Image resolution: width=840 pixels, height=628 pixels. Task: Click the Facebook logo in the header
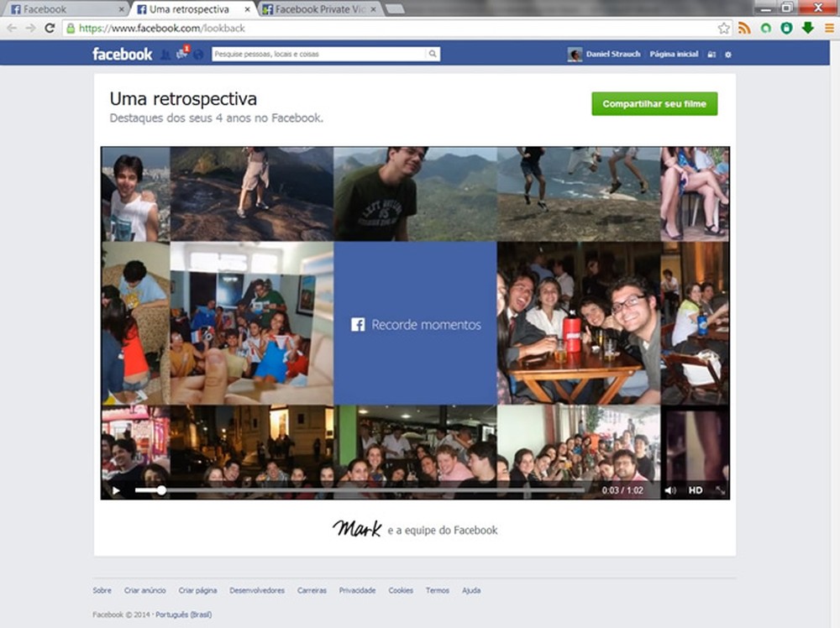[x=122, y=54]
